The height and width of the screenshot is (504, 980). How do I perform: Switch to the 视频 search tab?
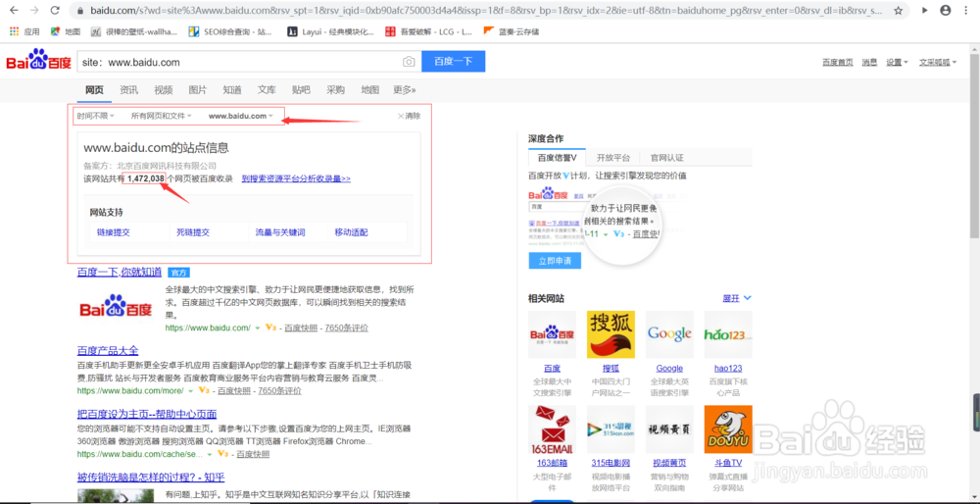(163, 90)
